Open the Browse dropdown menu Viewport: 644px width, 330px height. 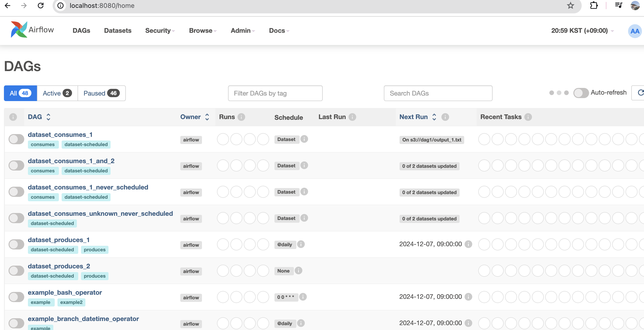[x=203, y=30]
